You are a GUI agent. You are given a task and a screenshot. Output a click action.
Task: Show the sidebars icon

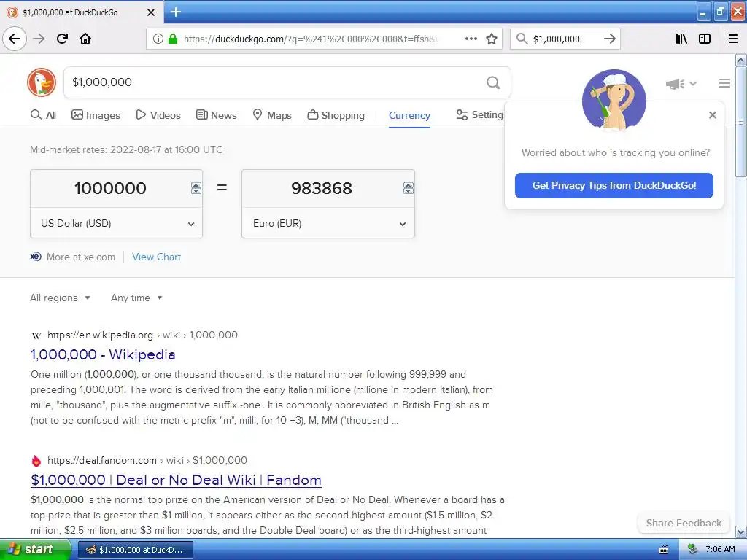705,39
